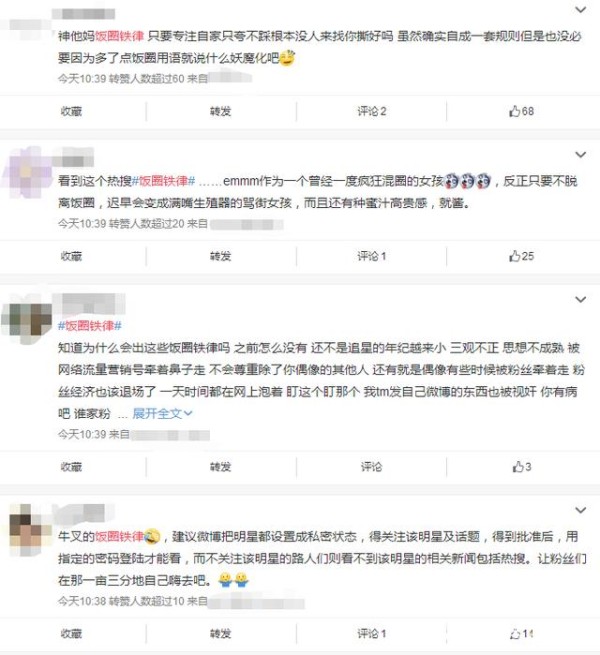Open chevron menu on the third post
The height and width of the screenshot is (655, 600).
coord(580,300)
